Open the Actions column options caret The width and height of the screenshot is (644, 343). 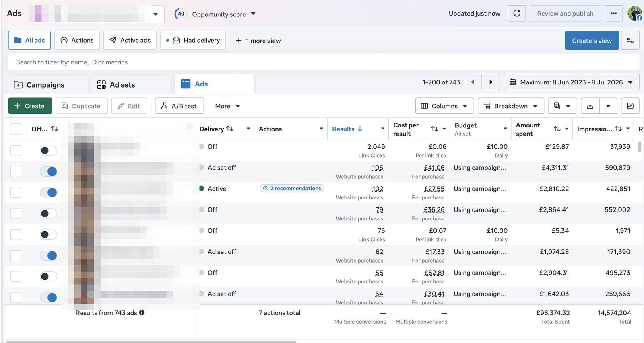click(x=321, y=129)
